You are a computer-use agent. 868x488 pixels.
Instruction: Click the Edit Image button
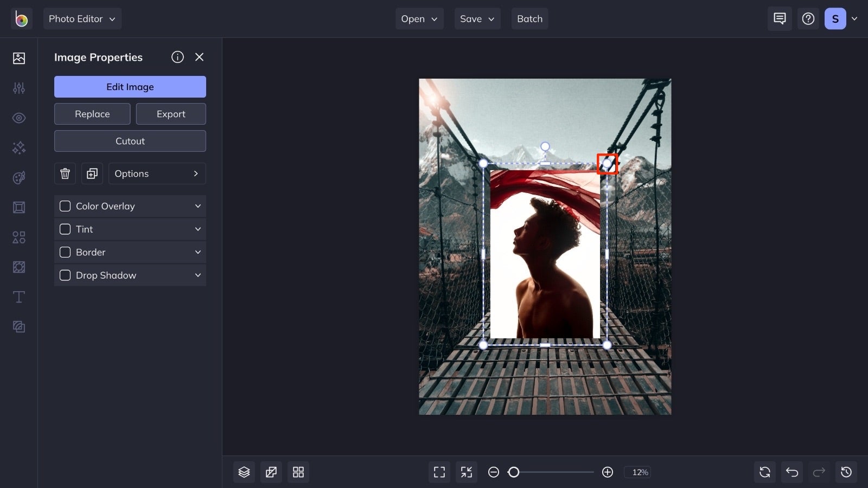tap(130, 86)
